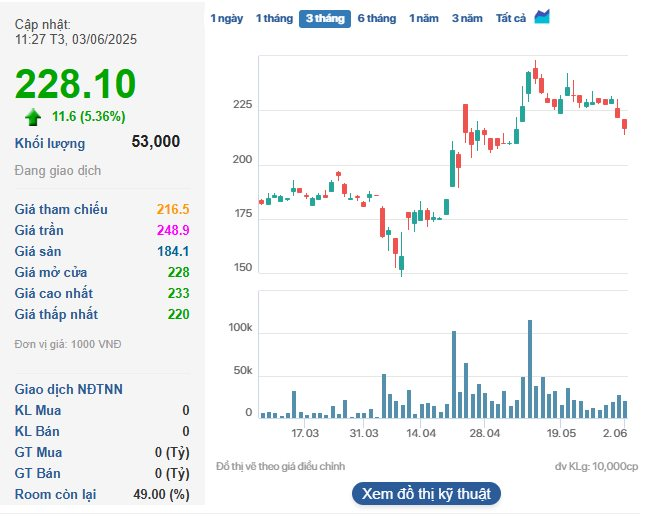
Task: Click the Giao dịch NĐTNN heading
Action: click(x=69, y=389)
